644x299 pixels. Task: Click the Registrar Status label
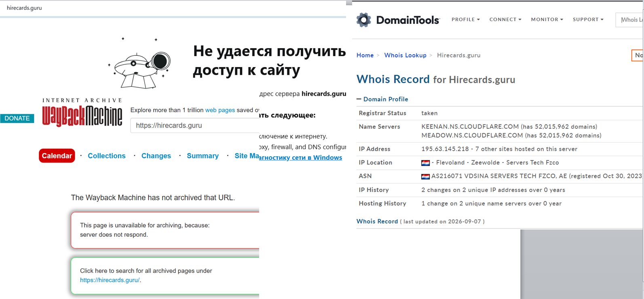point(382,114)
